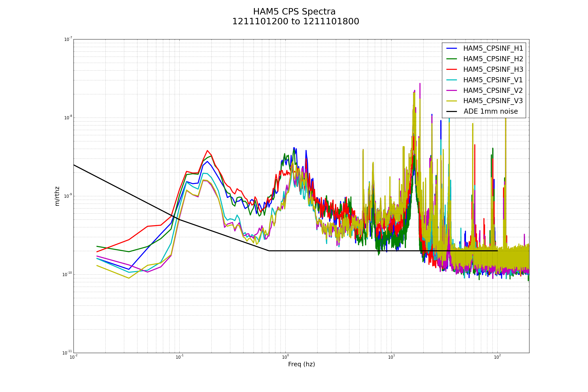
Task: Click the black ADE noise legend swatch
Action: click(452, 111)
